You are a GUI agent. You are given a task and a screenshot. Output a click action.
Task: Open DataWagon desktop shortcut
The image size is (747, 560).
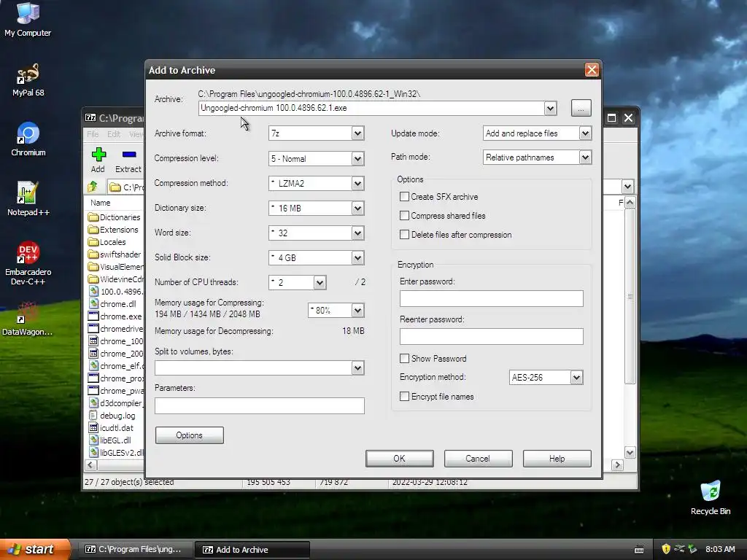[x=28, y=318]
